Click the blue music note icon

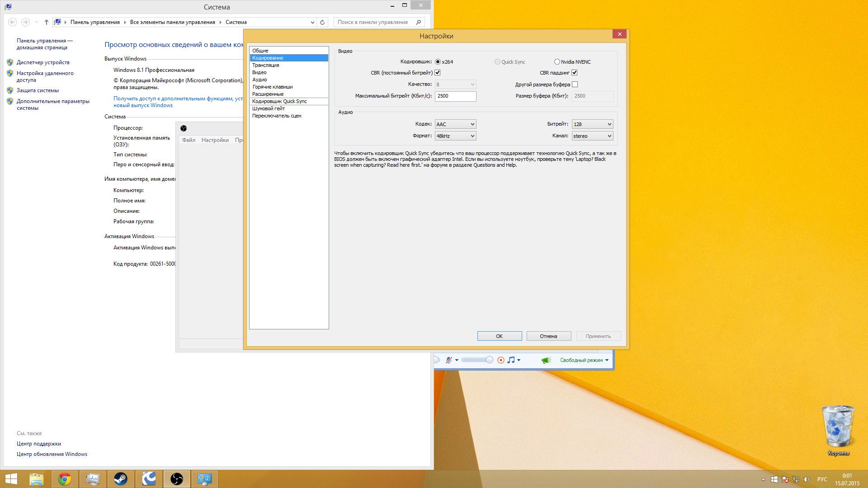[x=511, y=360]
